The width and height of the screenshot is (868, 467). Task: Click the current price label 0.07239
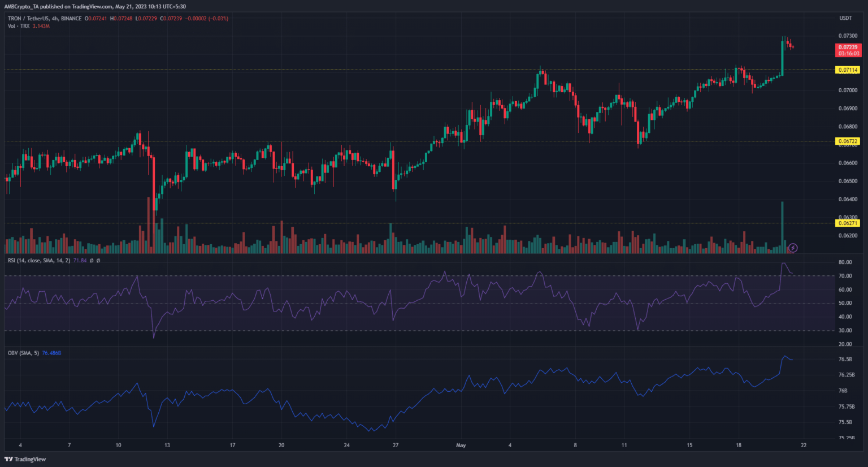tap(848, 47)
